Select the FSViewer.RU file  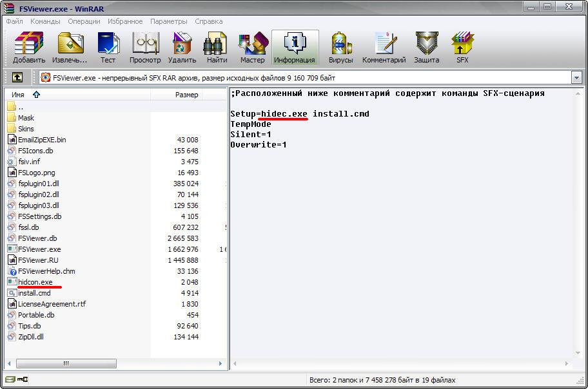pos(33,260)
